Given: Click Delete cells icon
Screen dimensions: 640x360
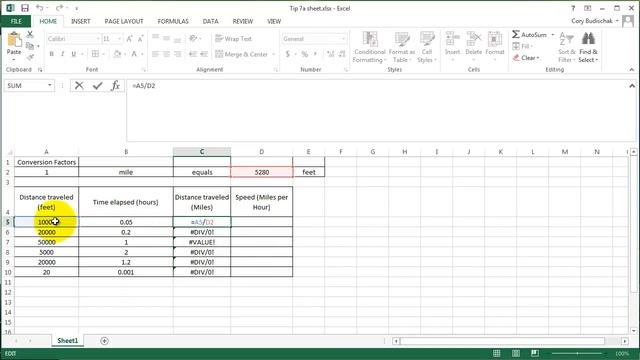Looking at the screenshot, I should tap(473, 40).
